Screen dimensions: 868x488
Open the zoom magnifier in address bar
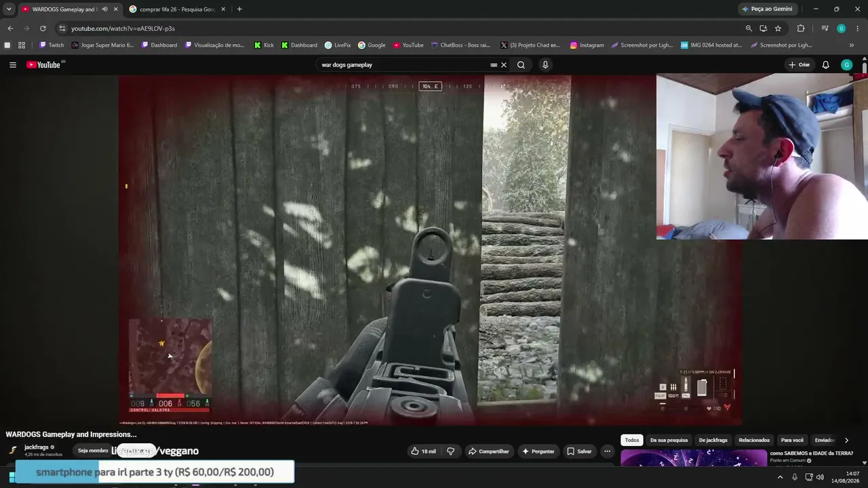point(749,28)
